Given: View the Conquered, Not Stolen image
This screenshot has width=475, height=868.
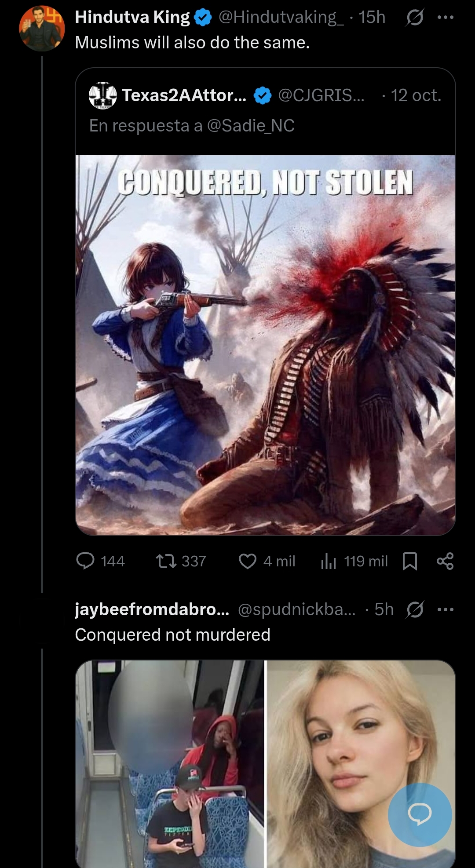Looking at the screenshot, I should click(x=265, y=345).
